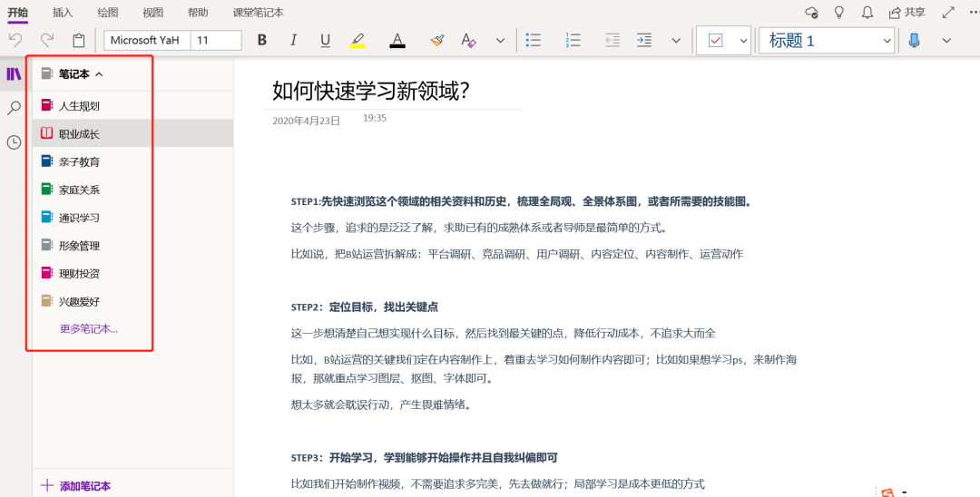Insert a numbered list
The height and width of the screenshot is (497, 980).
573,41
